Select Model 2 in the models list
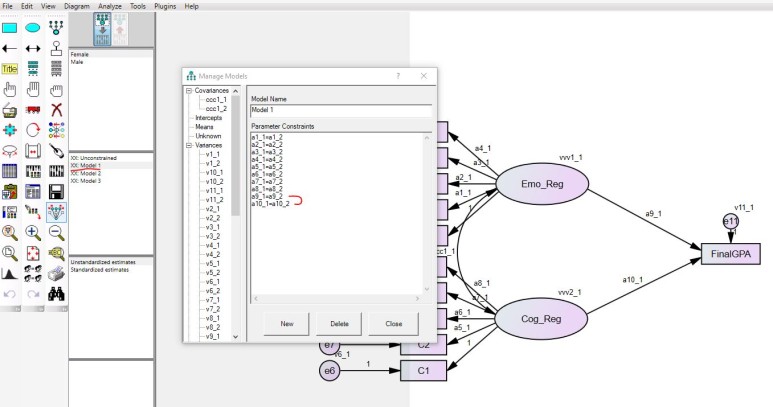The width and height of the screenshot is (773, 407). click(86, 173)
